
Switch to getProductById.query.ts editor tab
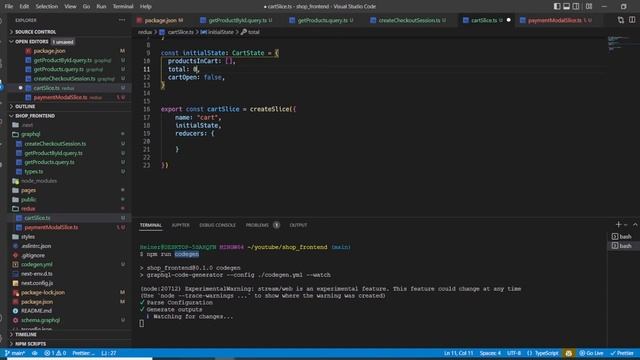237,20
